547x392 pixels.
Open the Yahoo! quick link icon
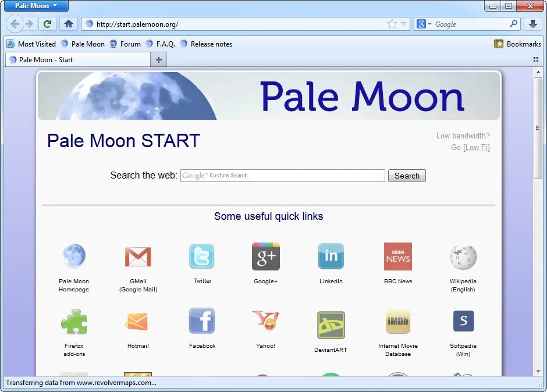click(x=266, y=320)
